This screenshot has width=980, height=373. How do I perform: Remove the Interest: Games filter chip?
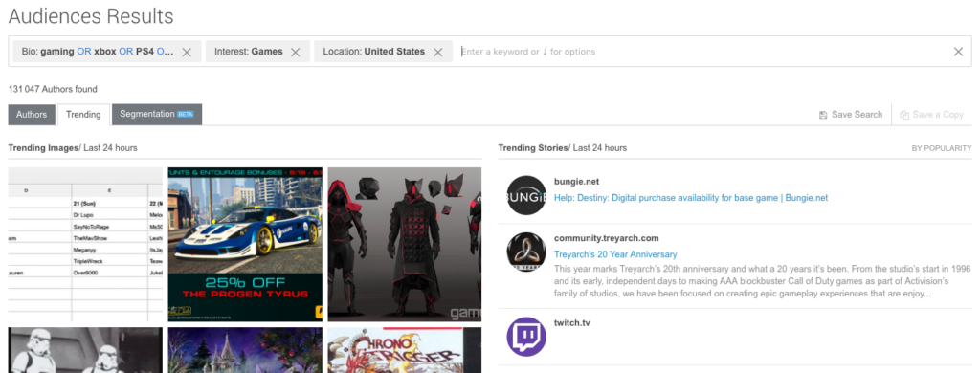click(x=296, y=52)
